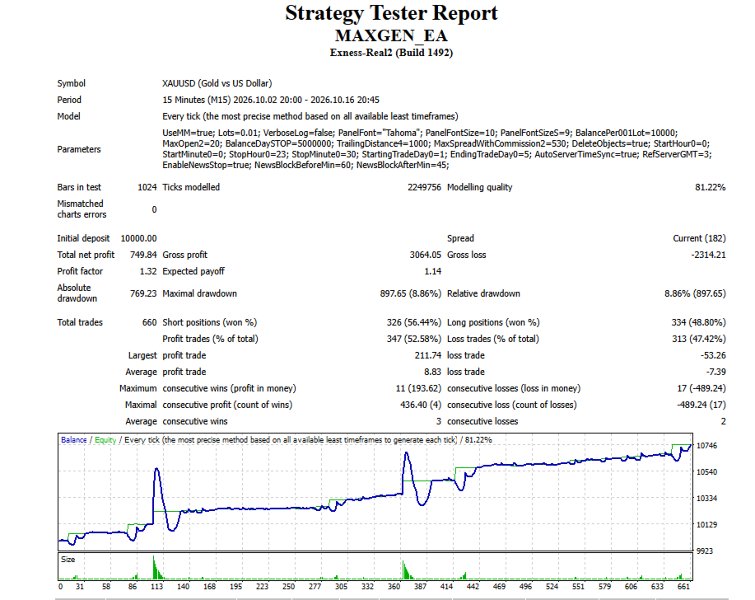Click the Every tick model description
The image size is (755, 600).
tap(310, 116)
